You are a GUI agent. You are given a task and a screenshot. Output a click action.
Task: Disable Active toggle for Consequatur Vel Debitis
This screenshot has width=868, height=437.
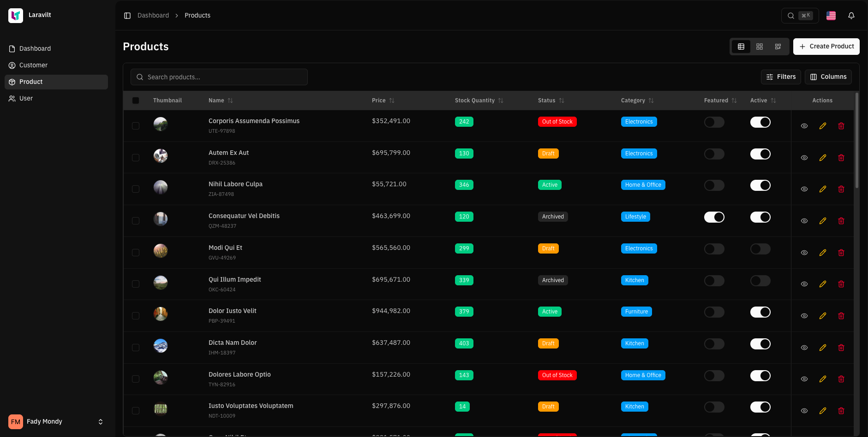pyautogui.click(x=760, y=217)
